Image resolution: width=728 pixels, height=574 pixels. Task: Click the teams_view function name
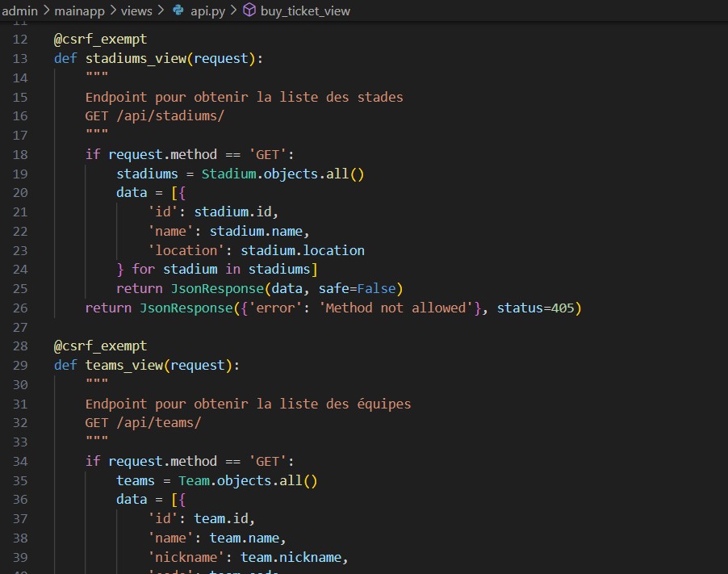point(124,366)
